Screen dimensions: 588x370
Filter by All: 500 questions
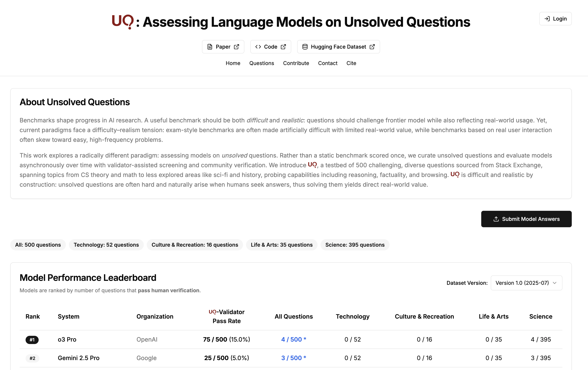pos(38,245)
